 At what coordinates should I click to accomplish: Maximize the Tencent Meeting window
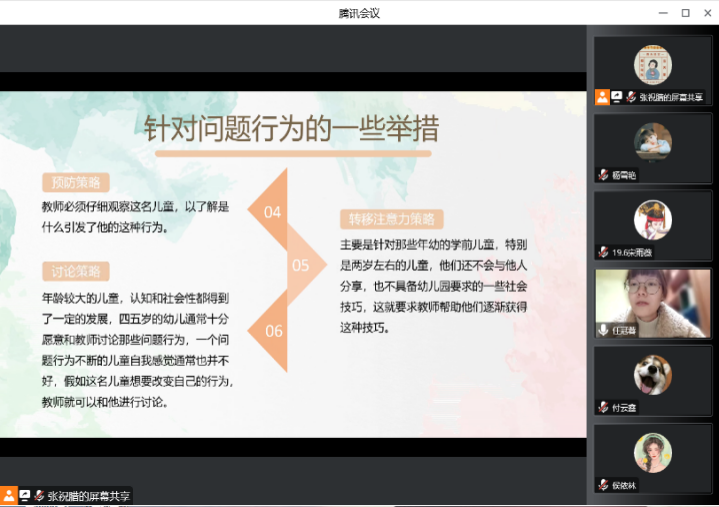pyautogui.click(x=685, y=13)
